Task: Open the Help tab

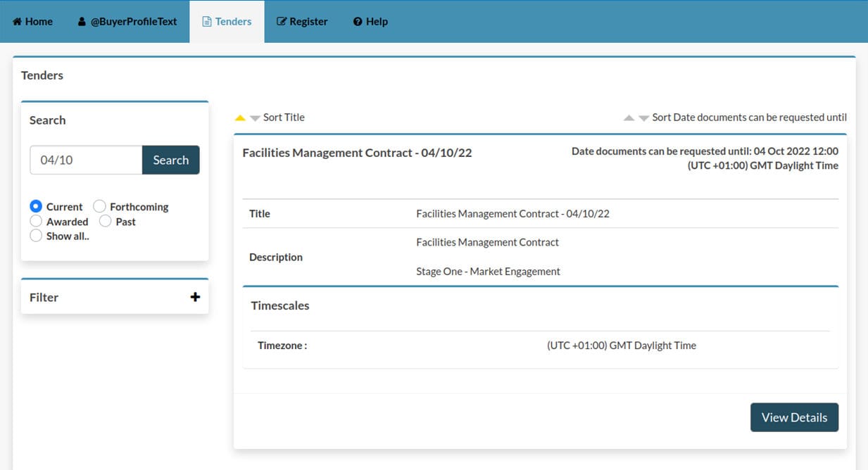Action: 370,21
